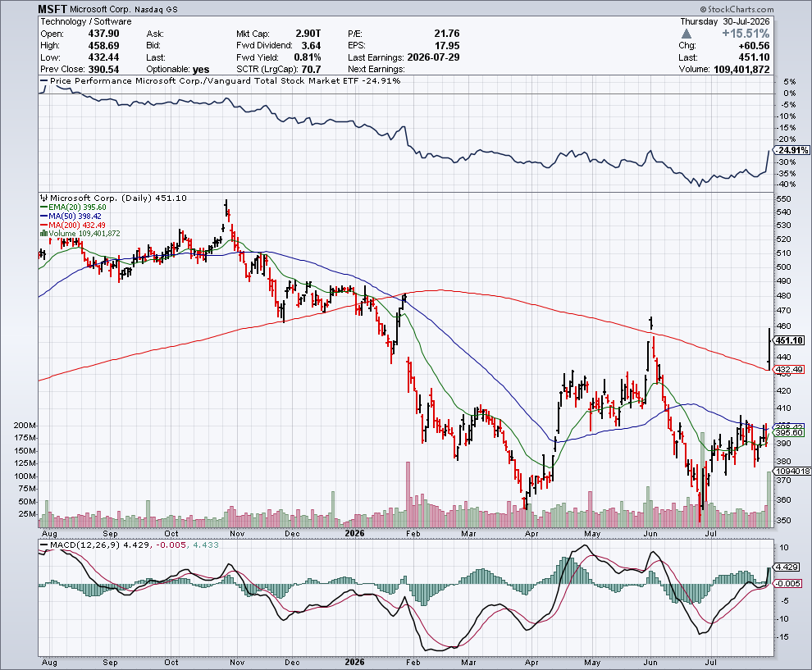Click the Technology / Software sector label
This screenshot has height=670, width=812.
click(x=86, y=22)
